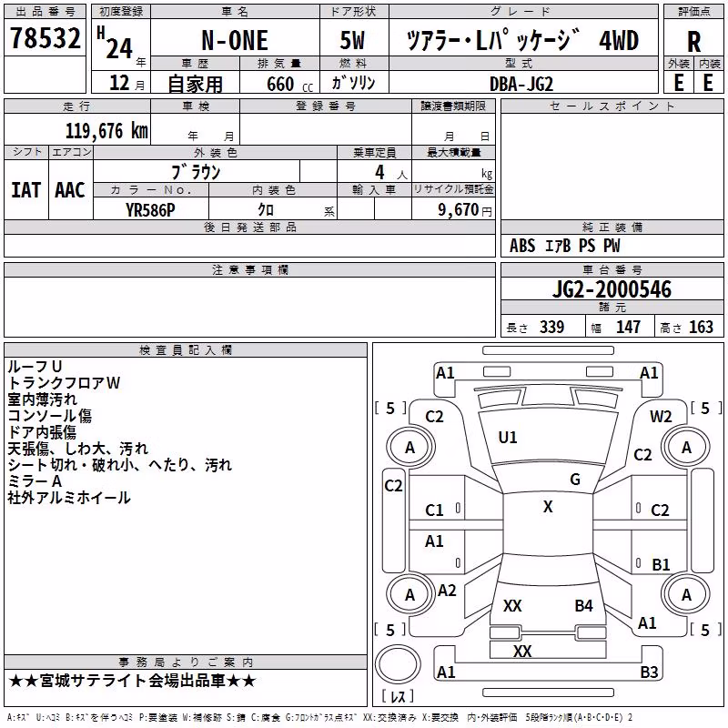Select grade ツアラー・Lパッケージ 4WD
Image resolution: width=728 pixels, height=728 pixels.
(x=522, y=40)
